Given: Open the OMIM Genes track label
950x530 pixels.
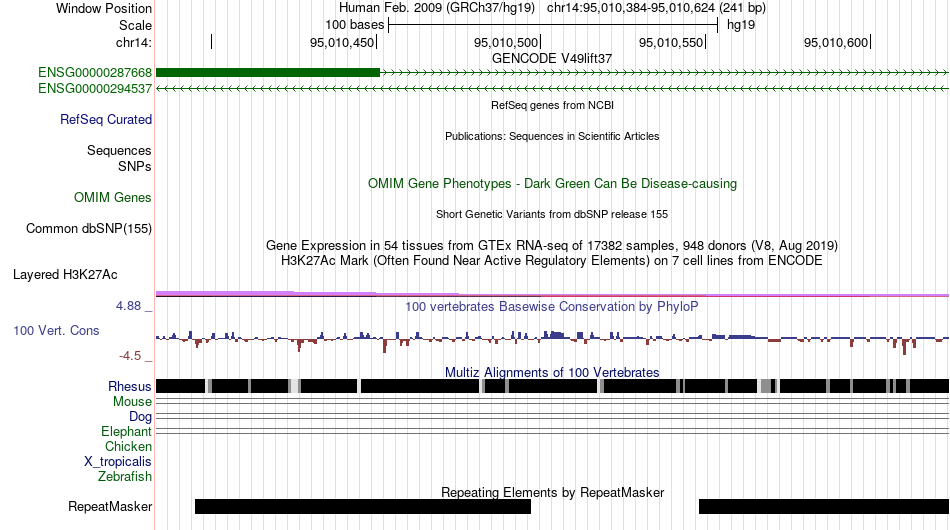Looking at the screenshot, I should [113, 197].
